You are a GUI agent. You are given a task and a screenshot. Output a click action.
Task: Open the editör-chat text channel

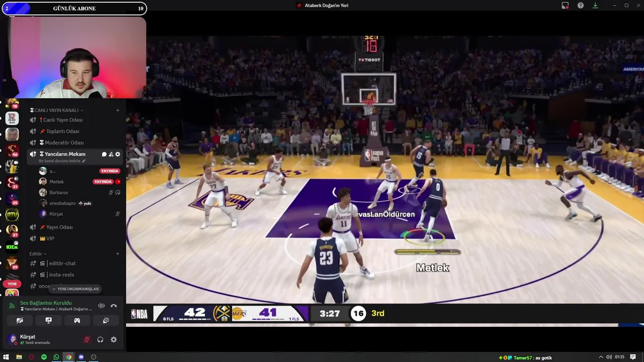click(x=75, y=263)
